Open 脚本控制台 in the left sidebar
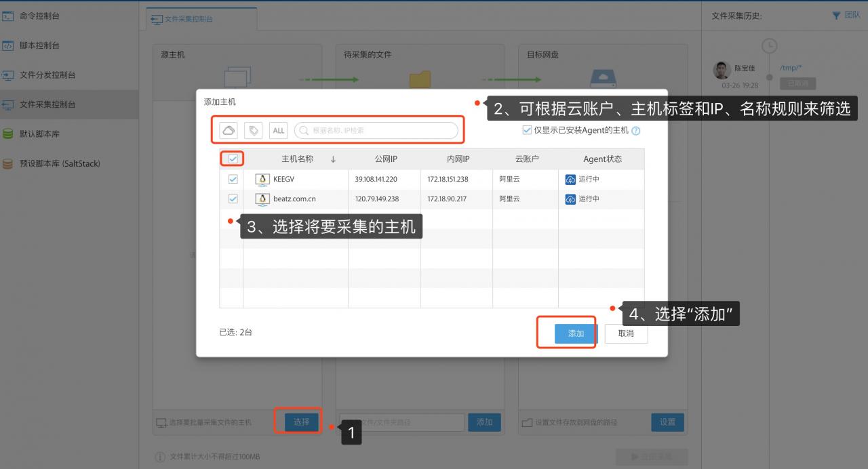 (x=39, y=45)
